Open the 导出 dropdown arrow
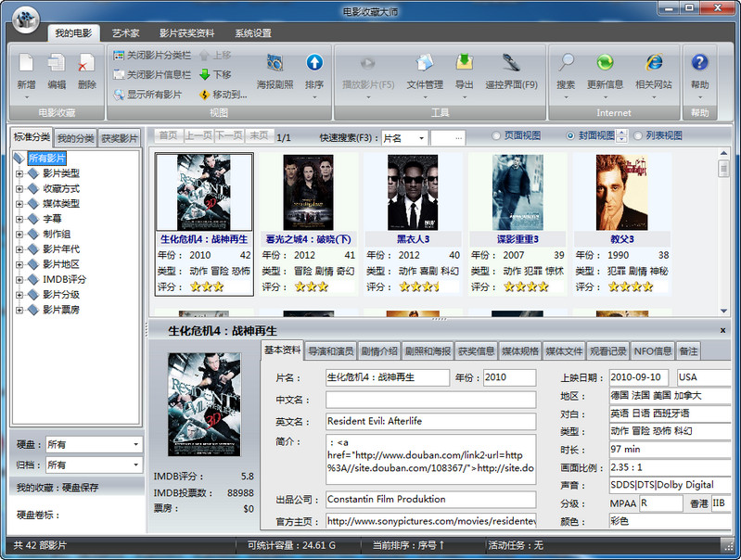This screenshot has width=741, height=560. (x=464, y=97)
